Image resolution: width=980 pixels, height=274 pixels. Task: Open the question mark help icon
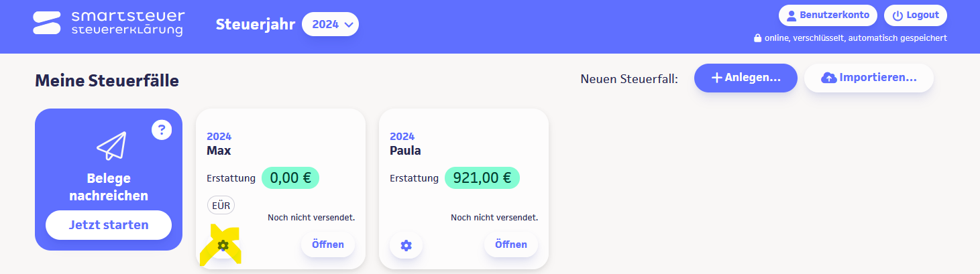(162, 129)
